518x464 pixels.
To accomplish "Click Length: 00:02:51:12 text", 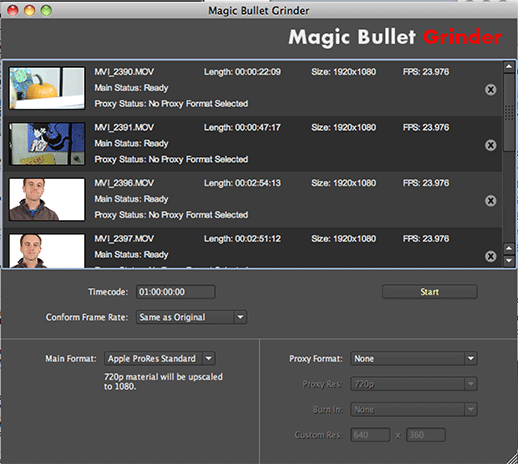I will (242, 239).
